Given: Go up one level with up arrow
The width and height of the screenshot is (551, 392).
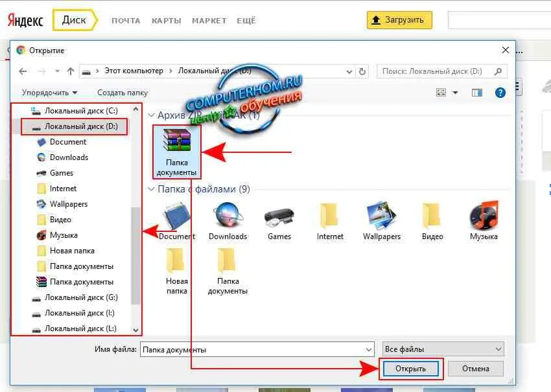Looking at the screenshot, I should point(70,72).
